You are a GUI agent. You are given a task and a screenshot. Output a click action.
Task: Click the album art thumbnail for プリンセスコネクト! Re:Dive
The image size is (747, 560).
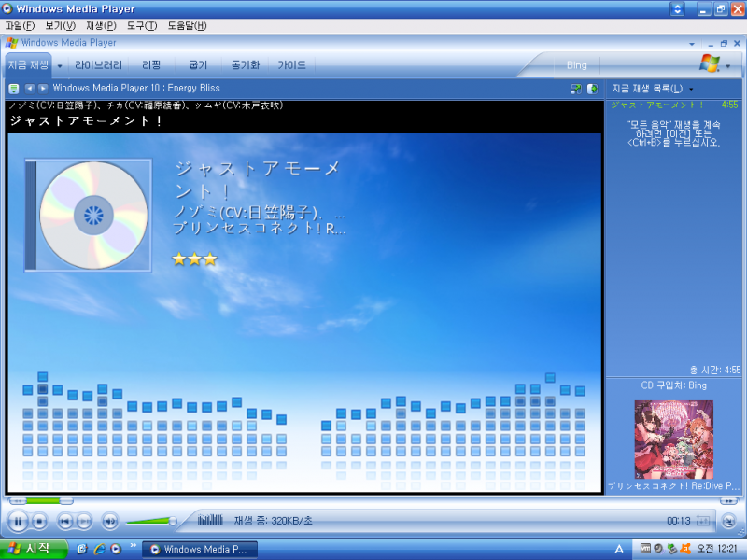point(673,439)
